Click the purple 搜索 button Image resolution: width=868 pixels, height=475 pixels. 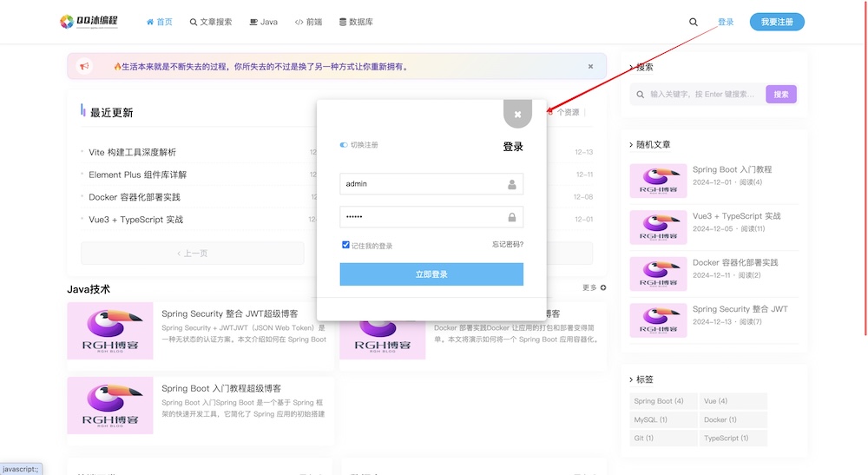pos(781,95)
